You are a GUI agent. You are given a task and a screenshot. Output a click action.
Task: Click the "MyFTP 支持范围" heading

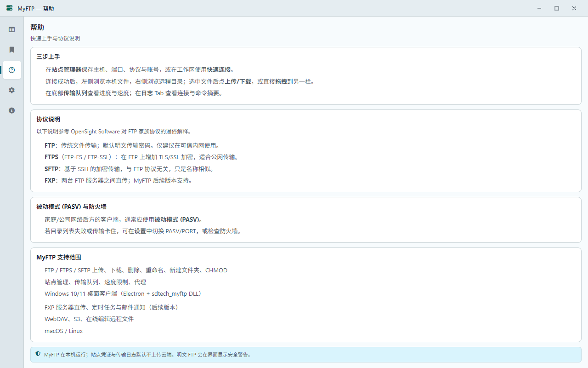tap(59, 257)
